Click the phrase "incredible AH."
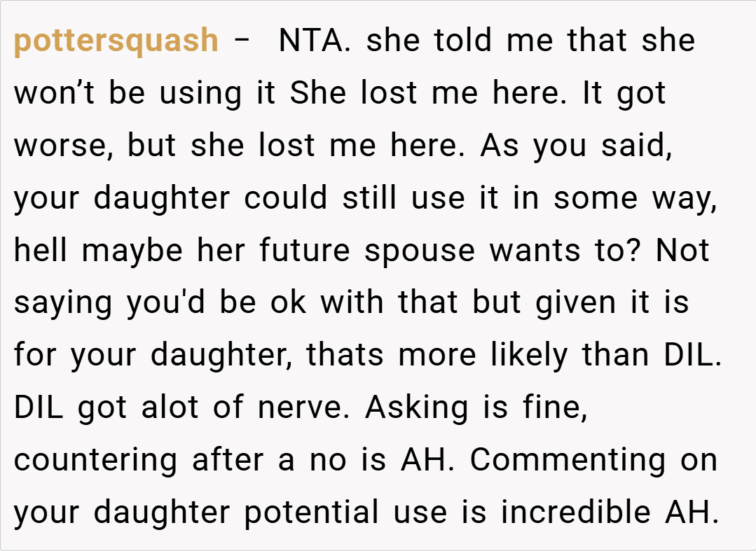The image size is (756, 551). click(x=610, y=513)
